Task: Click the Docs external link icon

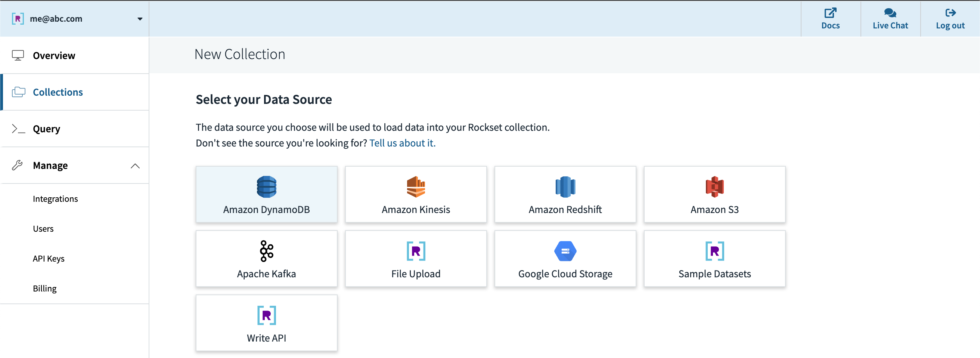Action: pyautogui.click(x=830, y=13)
